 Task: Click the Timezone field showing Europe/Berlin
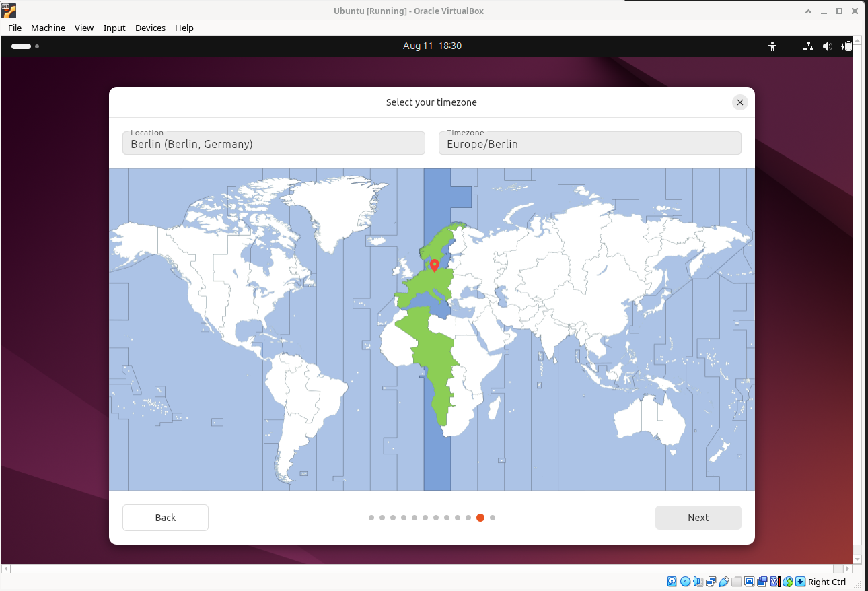coord(589,143)
